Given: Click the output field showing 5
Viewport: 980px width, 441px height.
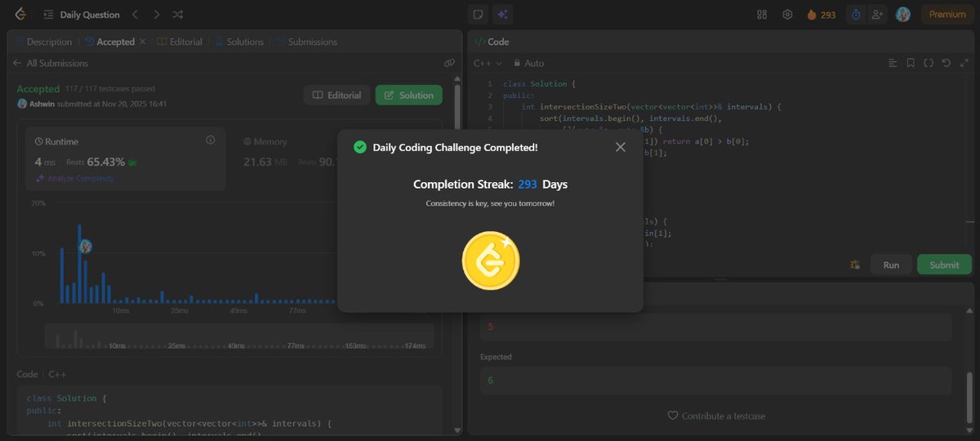Looking at the screenshot, I should [715, 327].
